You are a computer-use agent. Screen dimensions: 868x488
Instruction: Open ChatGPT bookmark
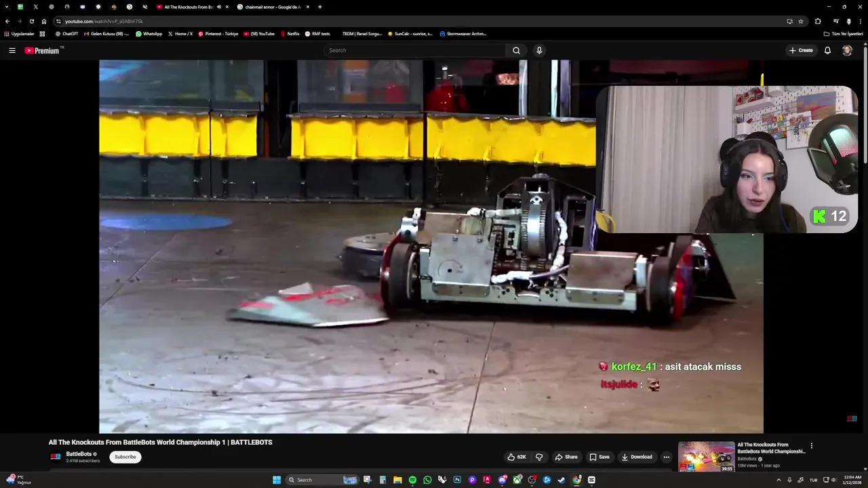[67, 33]
